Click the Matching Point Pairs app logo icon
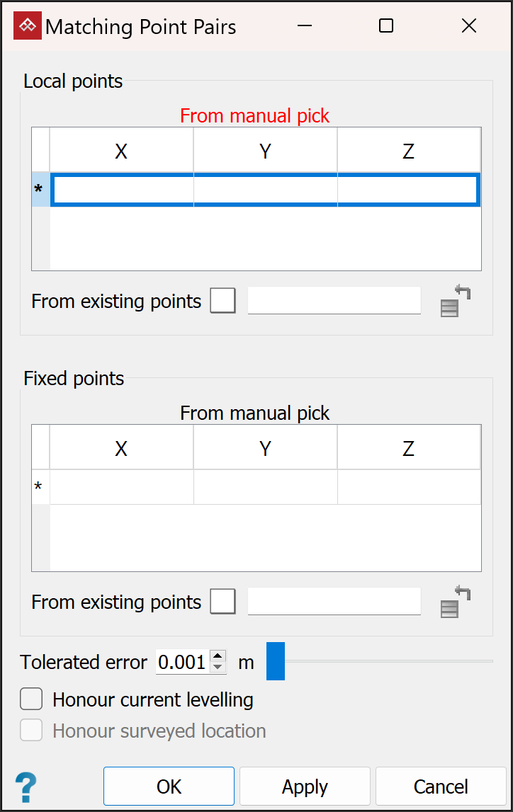 28,26
